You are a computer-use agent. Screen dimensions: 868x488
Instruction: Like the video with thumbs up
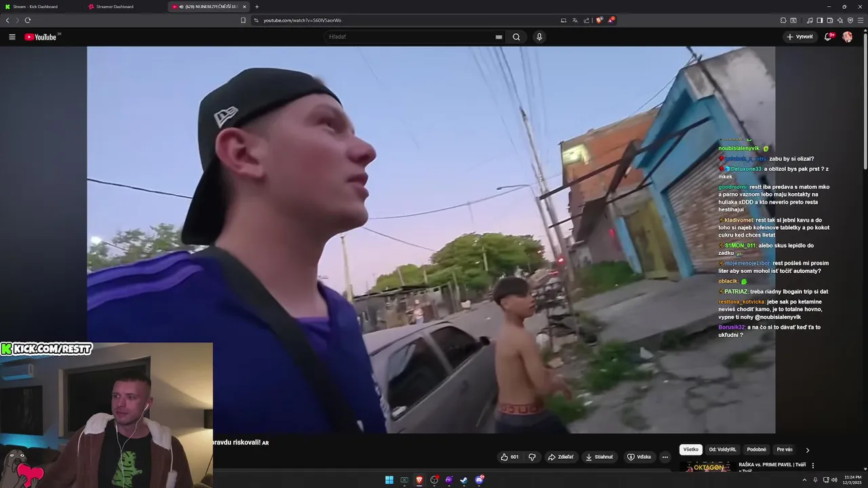[510, 457]
